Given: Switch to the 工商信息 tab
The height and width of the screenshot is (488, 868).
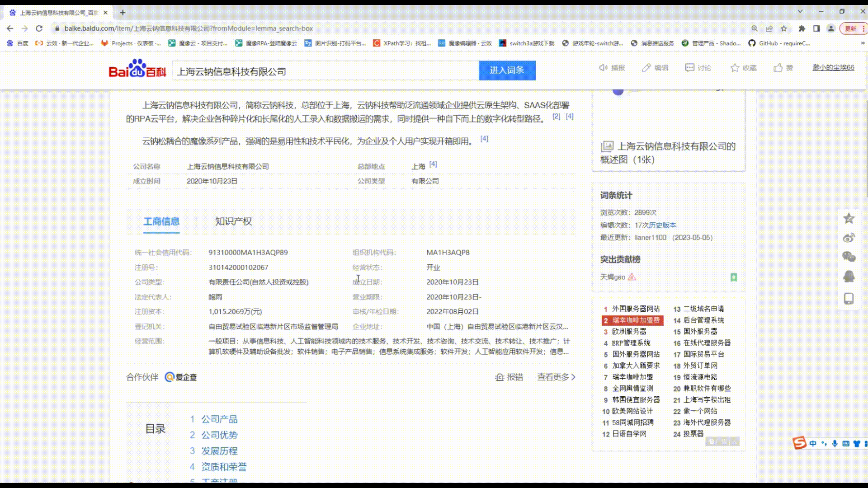Looking at the screenshot, I should tap(161, 221).
